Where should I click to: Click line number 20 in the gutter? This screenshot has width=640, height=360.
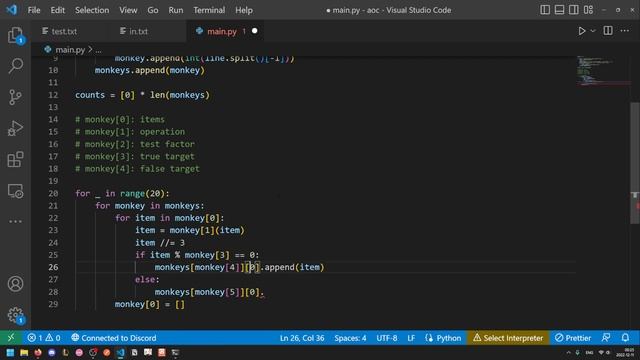(x=53, y=193)
